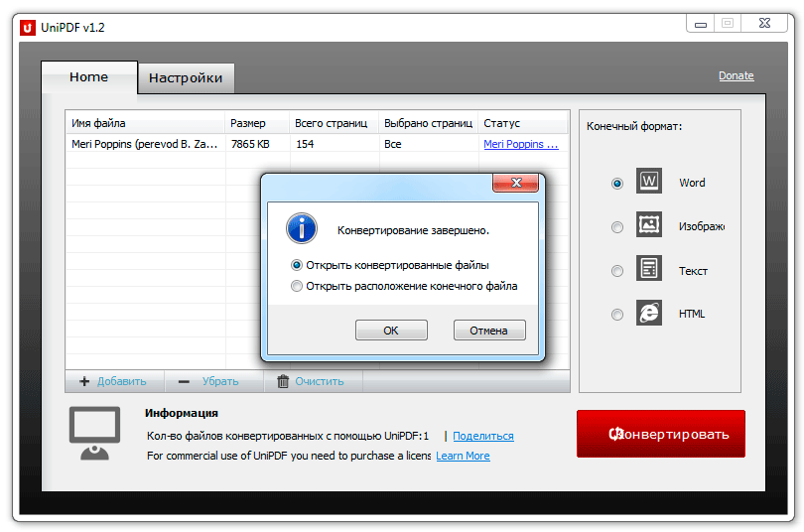Open the Настройки tab
This screenshot has width=804, height=532.
coord(187,78)
